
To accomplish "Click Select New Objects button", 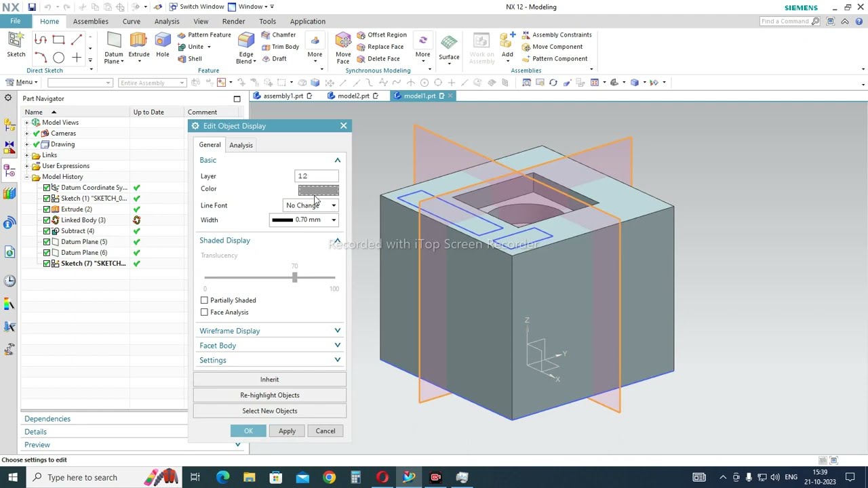I will 269,411.
